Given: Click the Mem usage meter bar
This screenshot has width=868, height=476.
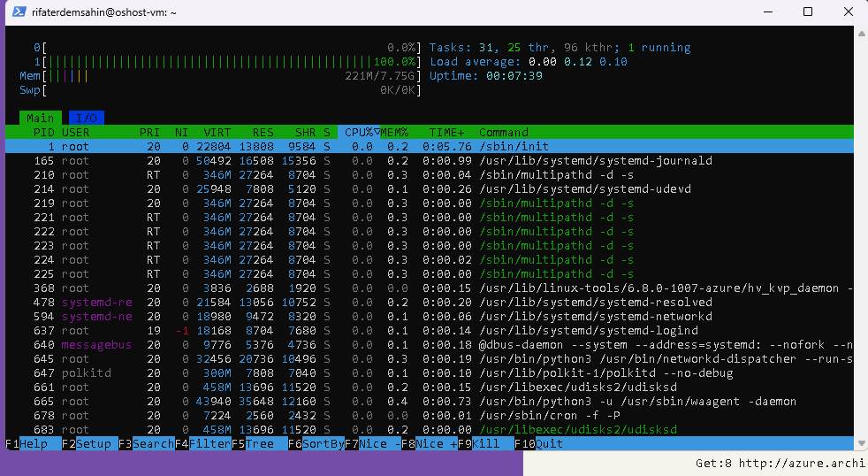Looking at the screenshot, I should 220,76.
